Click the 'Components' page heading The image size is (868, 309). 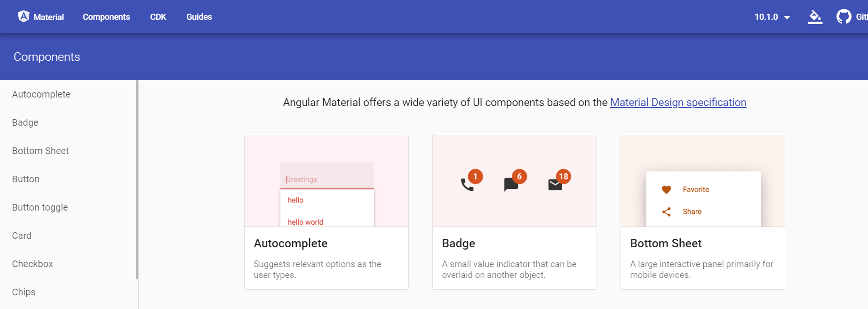tap(47, 57)
